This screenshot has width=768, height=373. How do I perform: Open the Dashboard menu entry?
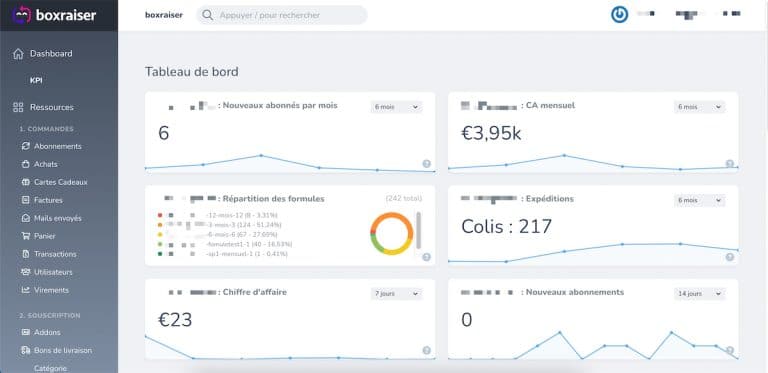51,54
